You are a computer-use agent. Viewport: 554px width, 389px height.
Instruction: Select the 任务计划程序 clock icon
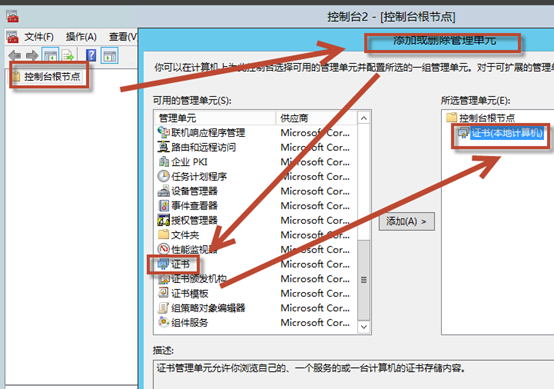click(x=163, y=176)
